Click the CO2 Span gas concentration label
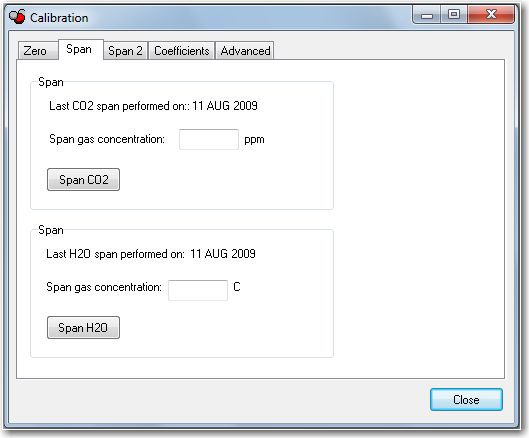The image size is (529, 438). coord(107,139)
